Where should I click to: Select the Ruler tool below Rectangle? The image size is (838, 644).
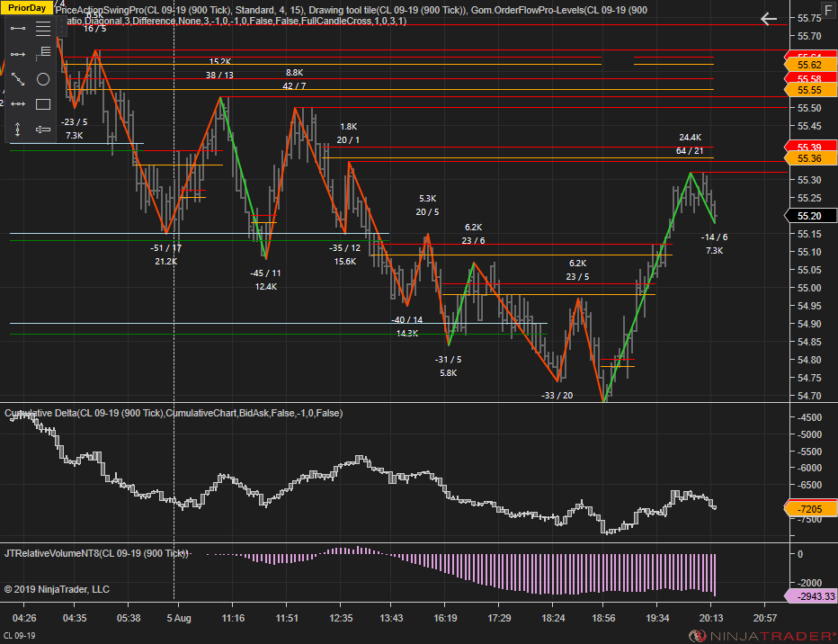coord(43,130)
